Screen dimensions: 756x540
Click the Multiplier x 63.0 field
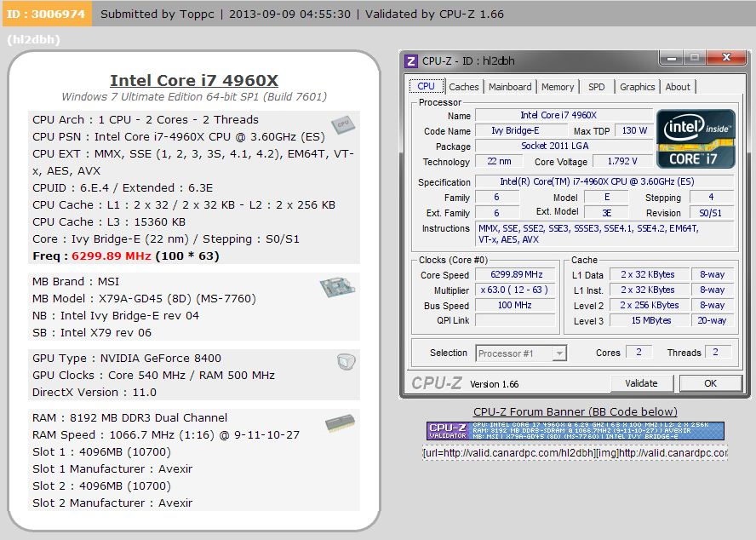click(516, 290)
